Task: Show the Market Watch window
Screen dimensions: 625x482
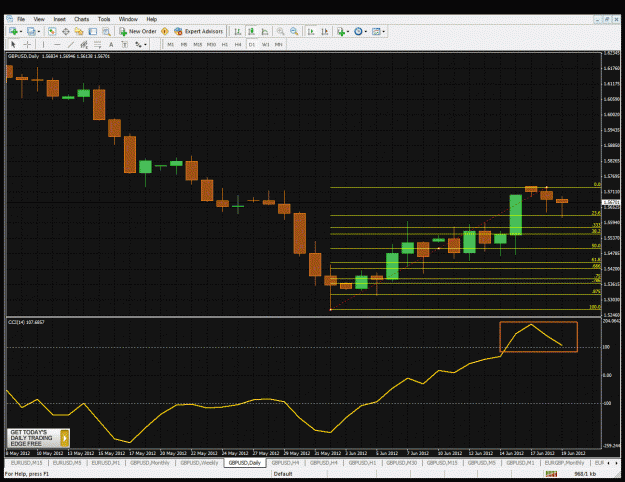Action: (52, 31)
